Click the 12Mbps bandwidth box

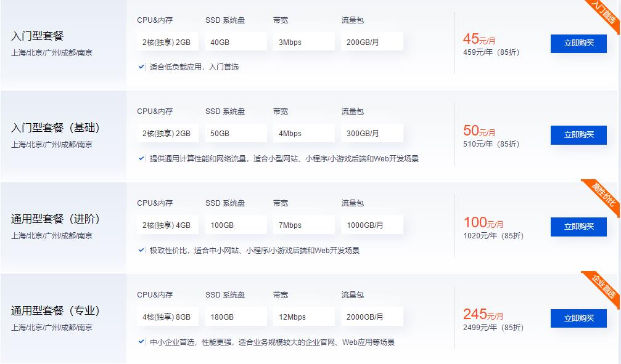tap(304, 317)
